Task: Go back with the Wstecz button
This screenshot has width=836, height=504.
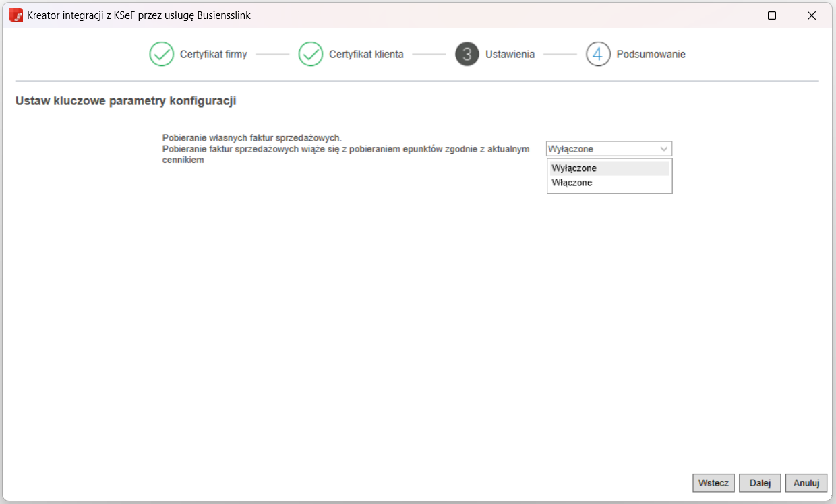Action: (713, 483)
